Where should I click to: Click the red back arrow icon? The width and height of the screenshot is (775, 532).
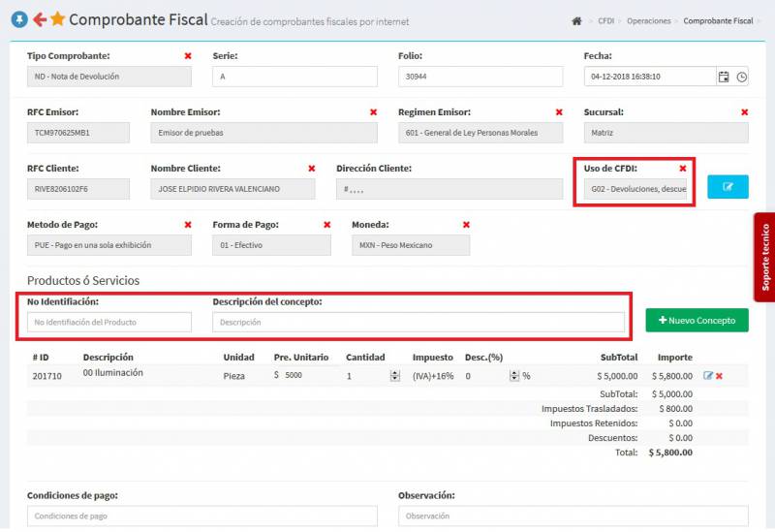click(40, 19)
